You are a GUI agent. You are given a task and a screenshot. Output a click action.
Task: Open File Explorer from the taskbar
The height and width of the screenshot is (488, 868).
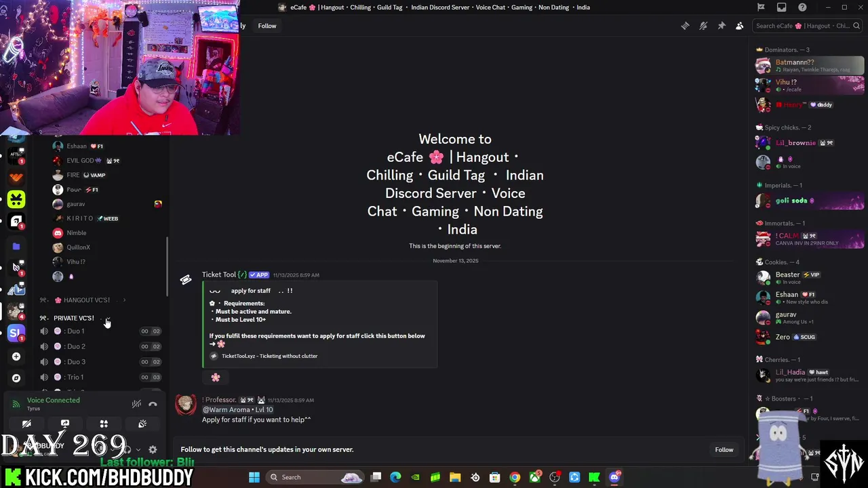(x=455, y=477)
